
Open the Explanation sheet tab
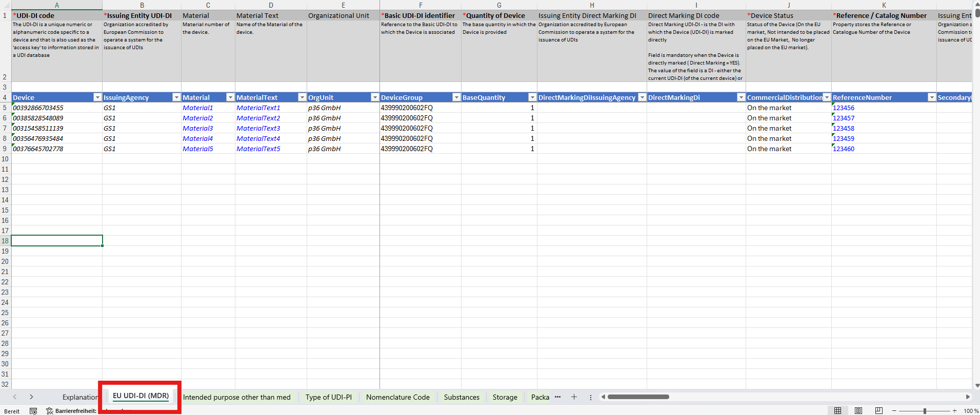pyautogui.click(x=79, y=397)
